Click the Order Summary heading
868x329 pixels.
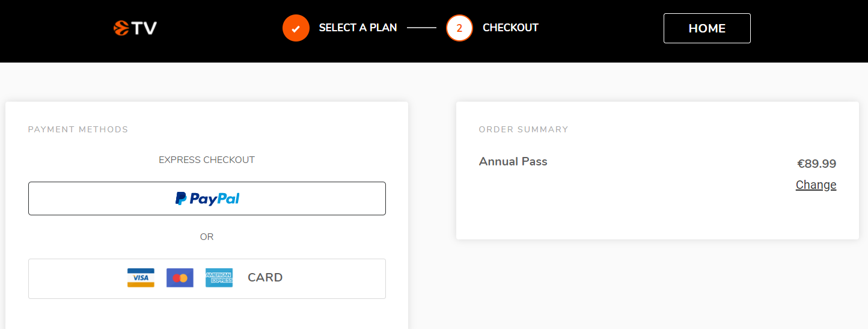524,129
